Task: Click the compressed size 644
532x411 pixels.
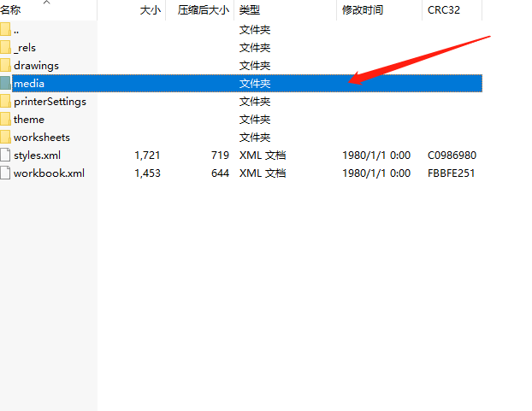Action: click(x=220, y=173)
